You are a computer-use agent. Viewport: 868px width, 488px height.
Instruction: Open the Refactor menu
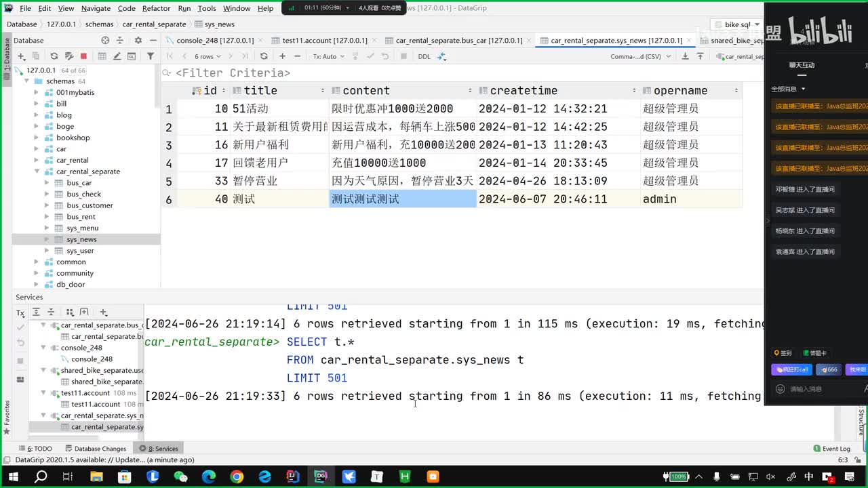(156, 8)
